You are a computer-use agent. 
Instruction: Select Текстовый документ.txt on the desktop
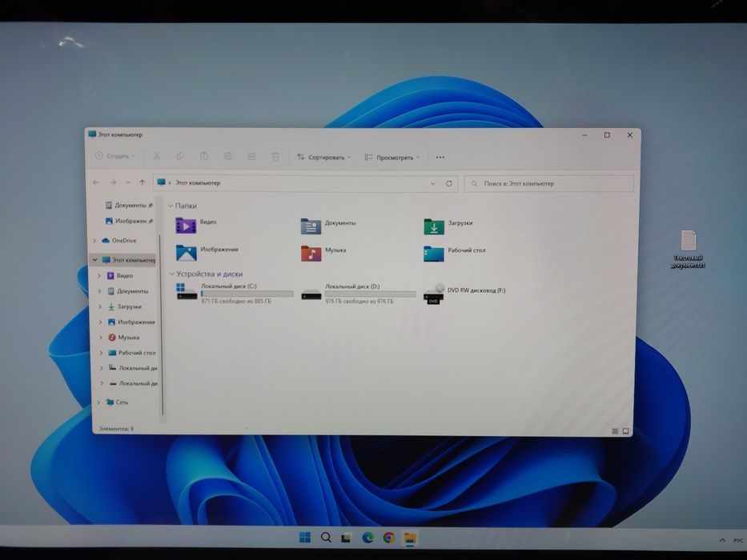(x=688, y=249)
